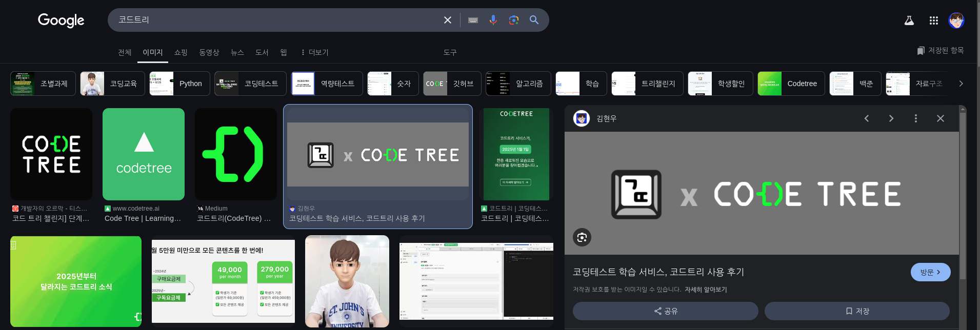Switch to the 도서 tab

point(262,52)
